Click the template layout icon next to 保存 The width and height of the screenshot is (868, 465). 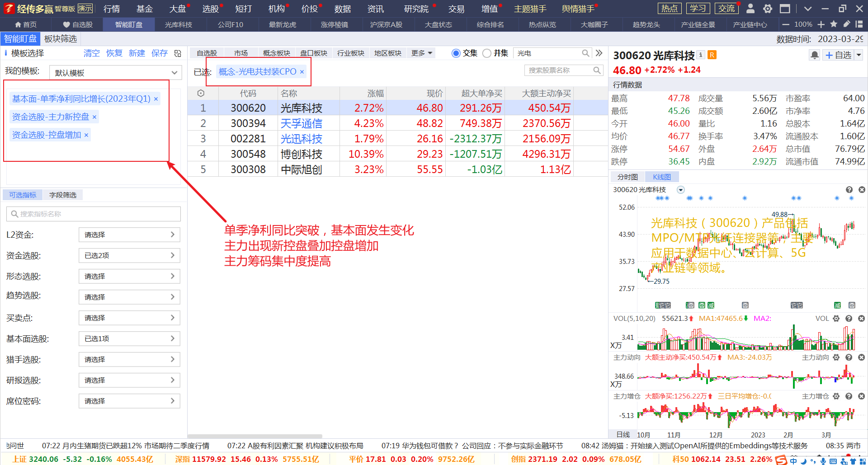(x=178, y=53)
